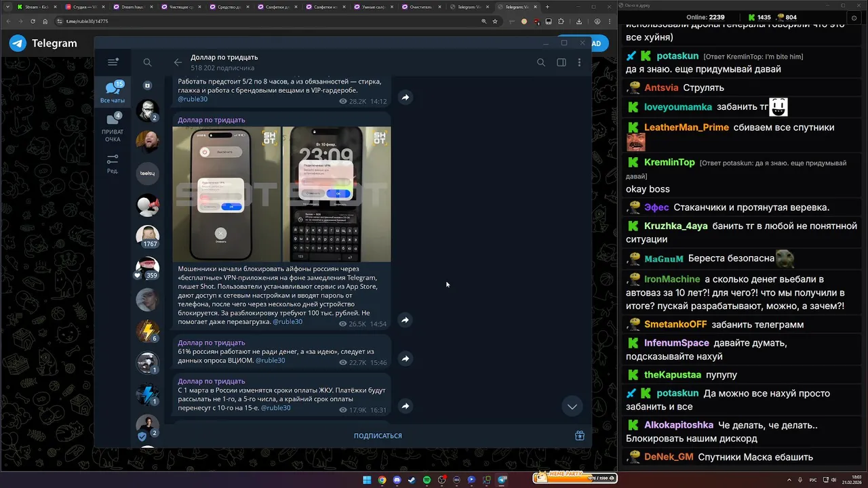Go back with the channel header arrow

(178, 62)
